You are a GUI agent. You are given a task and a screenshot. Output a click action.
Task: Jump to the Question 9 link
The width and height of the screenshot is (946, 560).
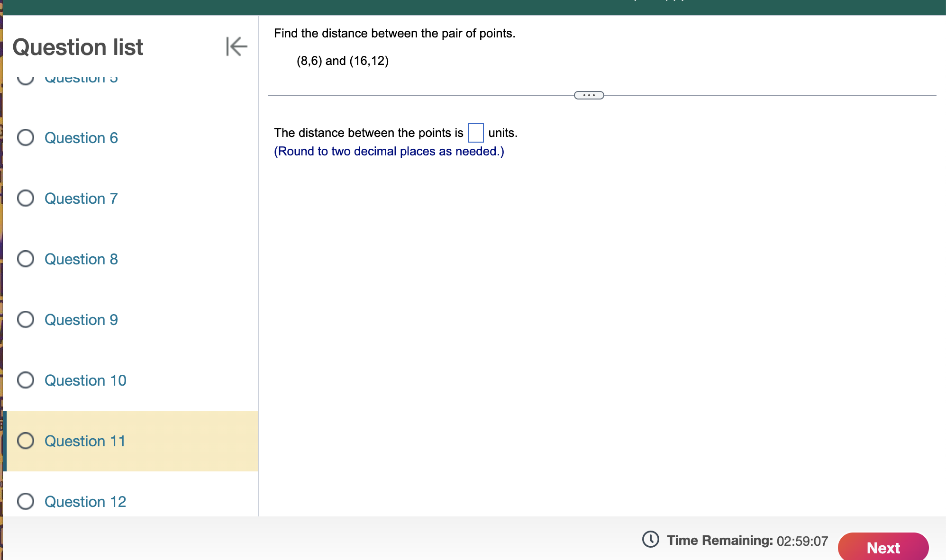(81, 320)
